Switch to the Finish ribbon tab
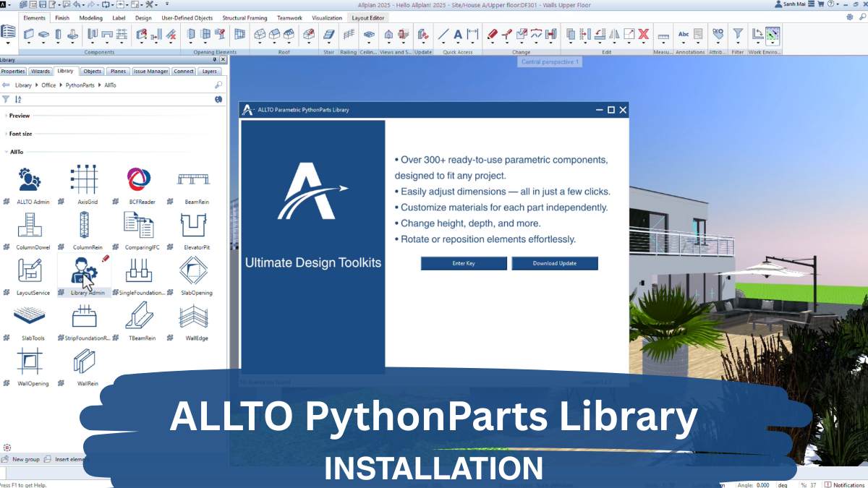This screenshot has height=488, width=868. pos(62,17)
